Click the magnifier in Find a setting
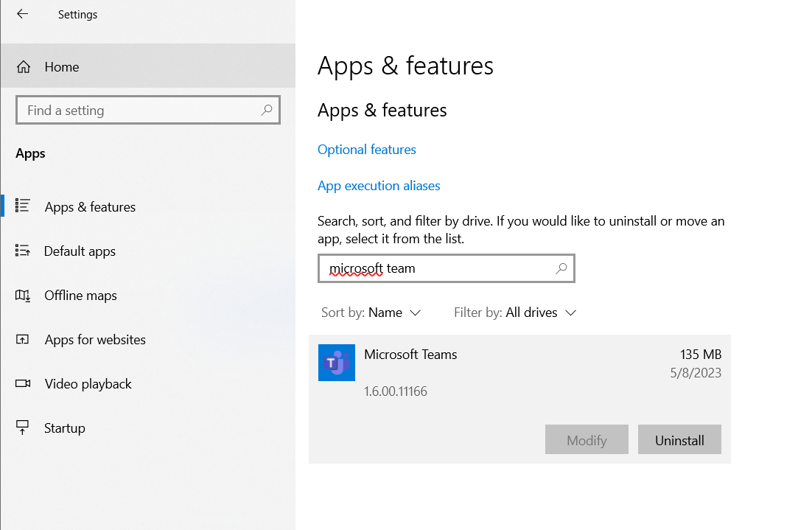Viewport: 812px width, 530px height. [267, 110]
